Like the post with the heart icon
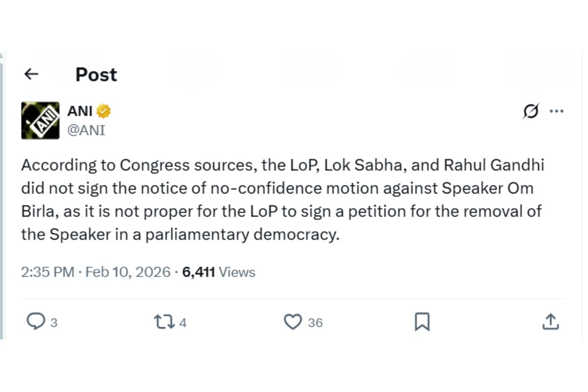 [293, 322]
